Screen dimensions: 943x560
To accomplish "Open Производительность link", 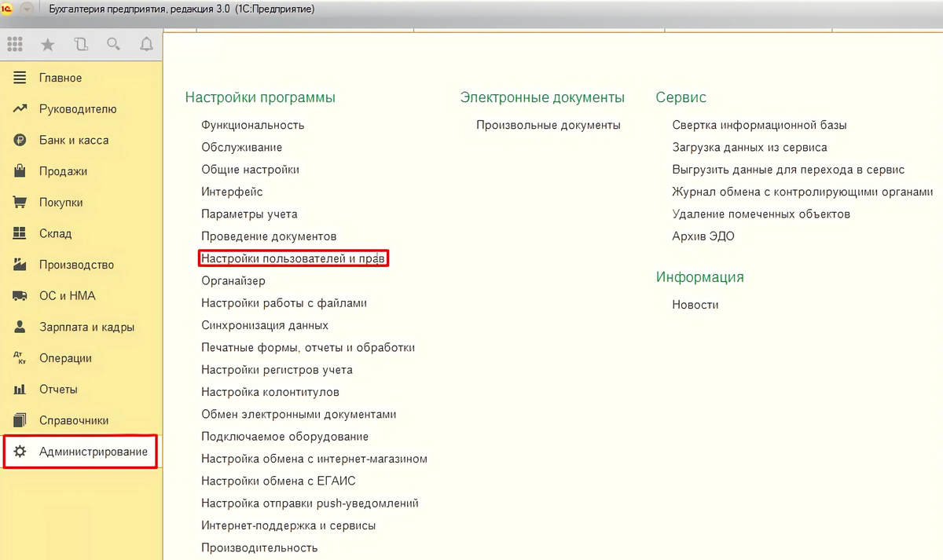I will click(x=259, y=547).
